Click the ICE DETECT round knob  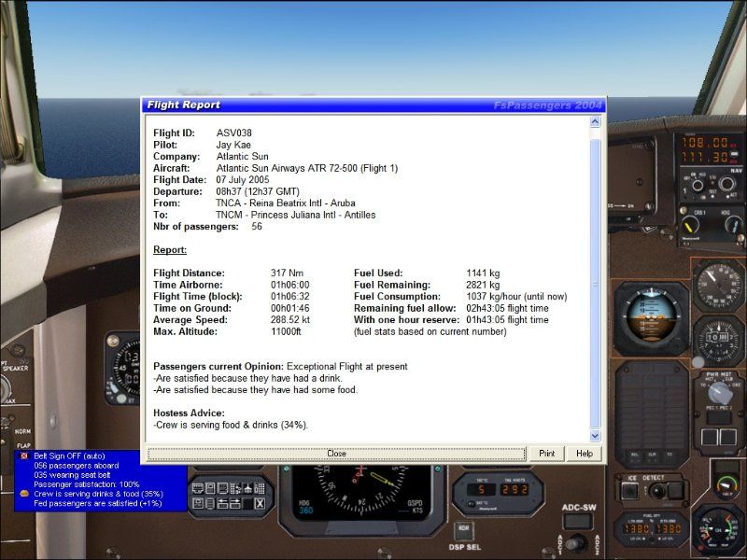657,491
